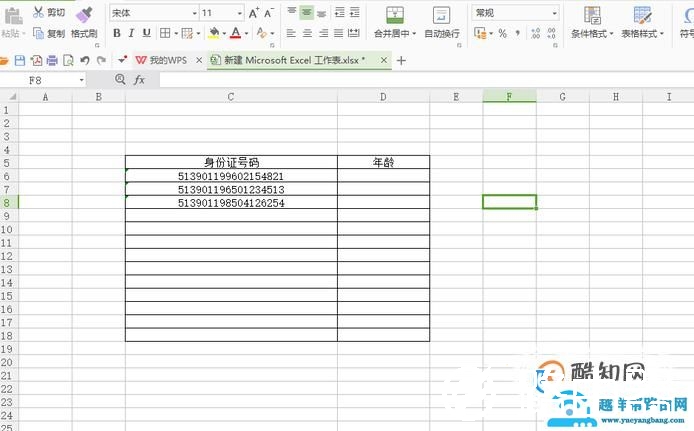Toggle middle vertical alignment
Image resolution: width=694 pixels, height=431 pixels.
(306, 12)
